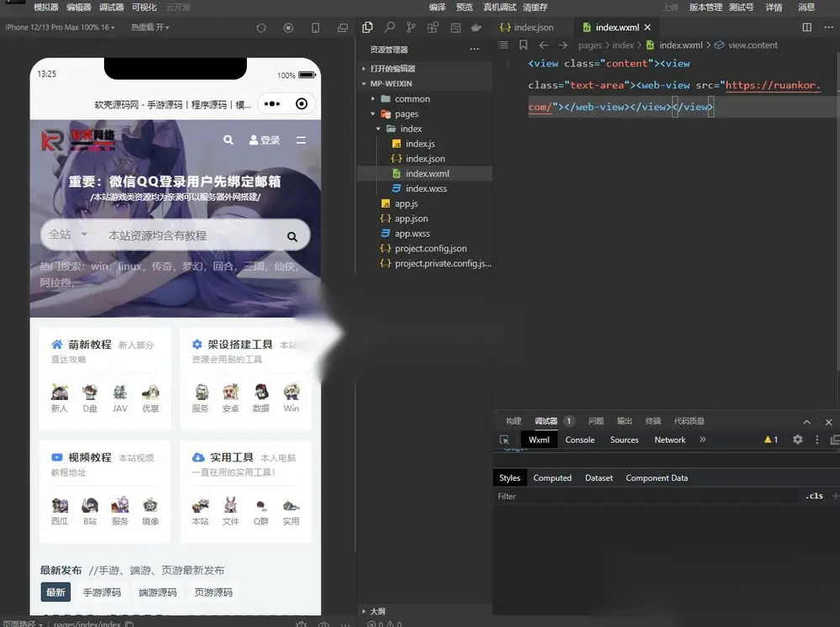Viewport: 840px width, 627px height.
Task: Click the phone device icon in simulator toolbar
Action: [x=316, y=28]
